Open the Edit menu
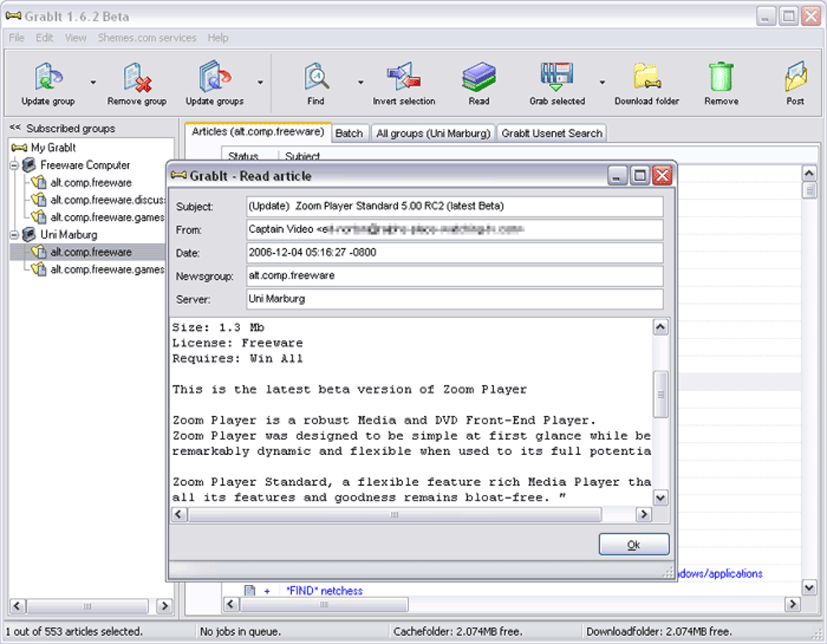The width and height of the screenshot is (827, 644). 45,38
